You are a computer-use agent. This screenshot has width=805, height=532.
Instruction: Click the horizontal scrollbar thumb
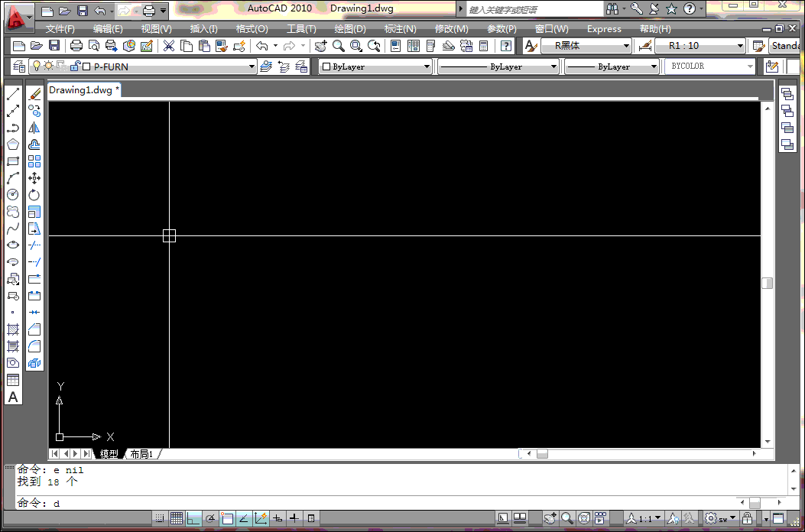542,454
